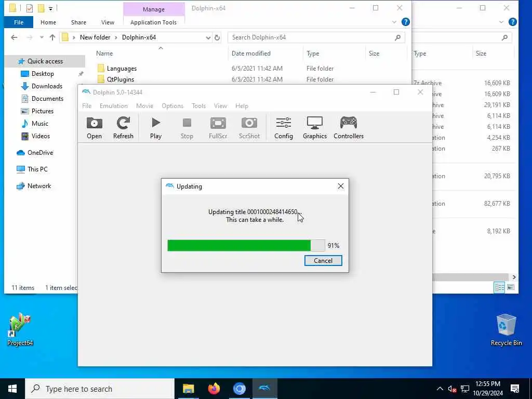The height and width of the screenshot is (399, 532).
Task: Open Dolphin's Options menu
Action: 172,106
